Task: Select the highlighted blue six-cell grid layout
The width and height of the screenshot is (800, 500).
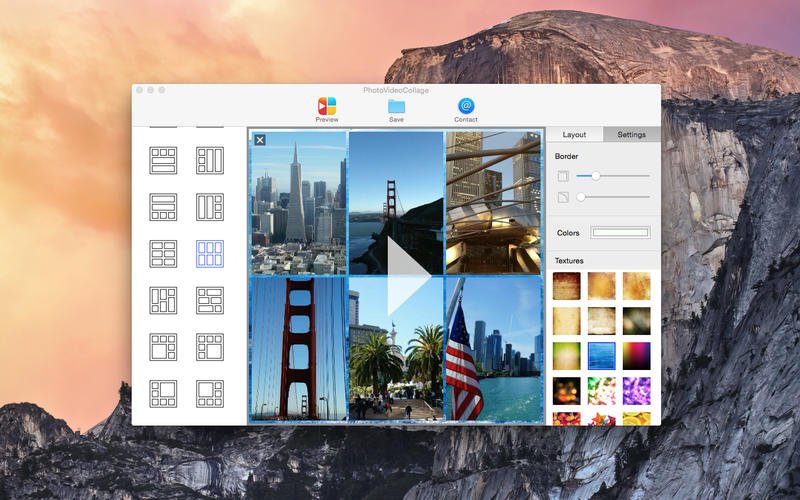Action: [210, 253]
